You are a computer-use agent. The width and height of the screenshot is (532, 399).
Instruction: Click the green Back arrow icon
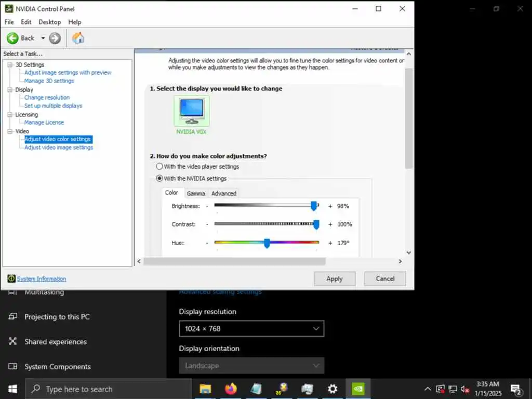point(12,38)
